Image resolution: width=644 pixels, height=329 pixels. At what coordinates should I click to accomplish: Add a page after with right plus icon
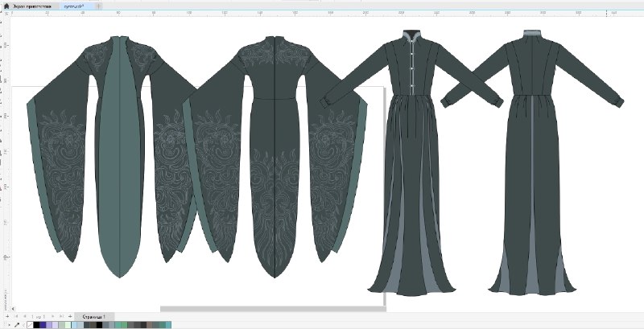coord(70,316)
